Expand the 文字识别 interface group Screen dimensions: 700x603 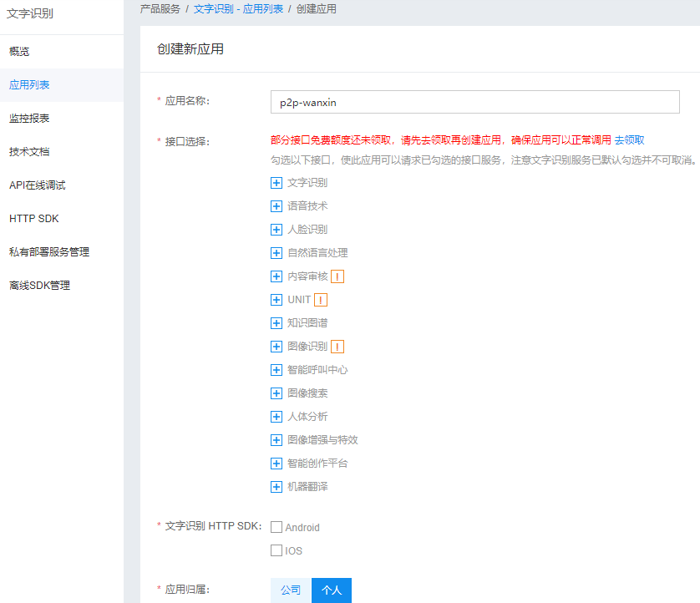(x=276, y=183)
